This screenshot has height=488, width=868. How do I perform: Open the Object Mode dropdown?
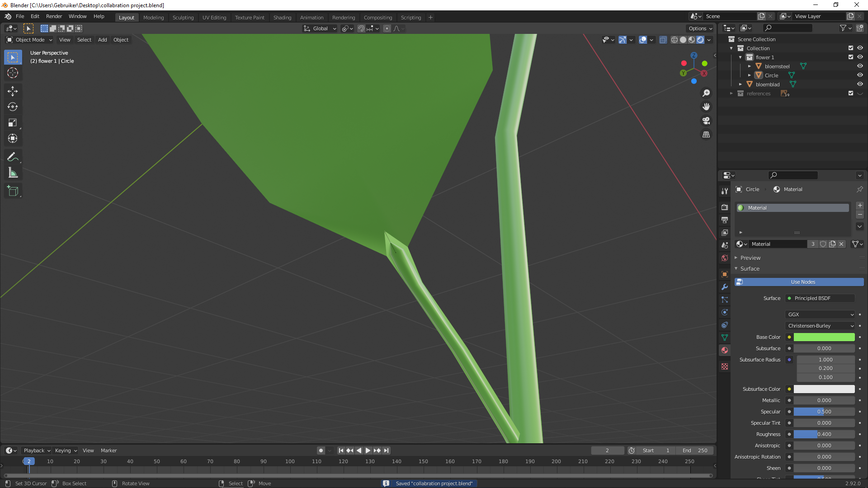pyautogui.click(x=29, y=40)
